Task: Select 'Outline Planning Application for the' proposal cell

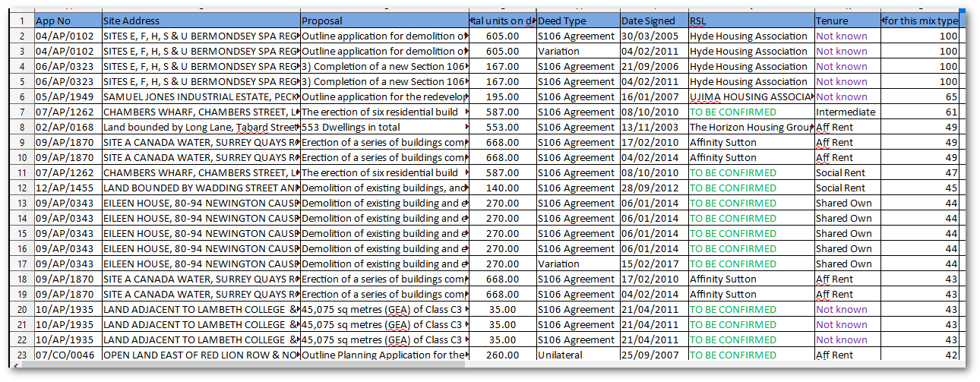Action: 384,355
